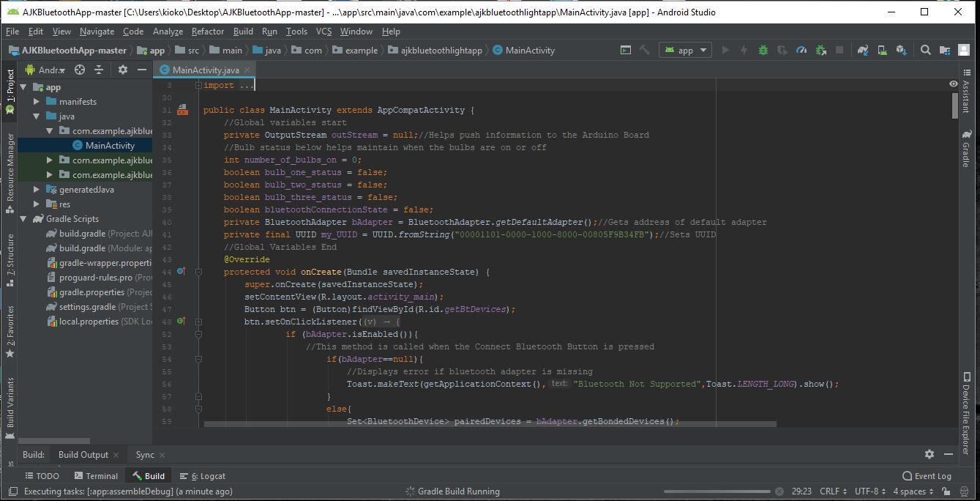Expand the manifests folder
The height and width of the screenshot is (501, 980).
[37, 102]
